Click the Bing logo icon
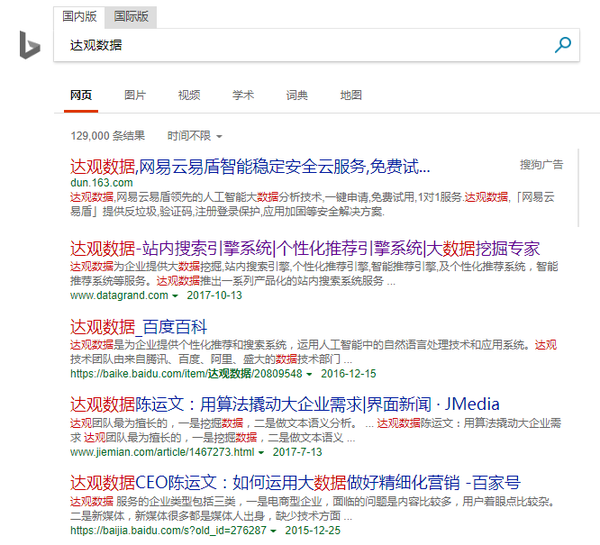This screenshot has height=545, width=600. tap(30, 45)
